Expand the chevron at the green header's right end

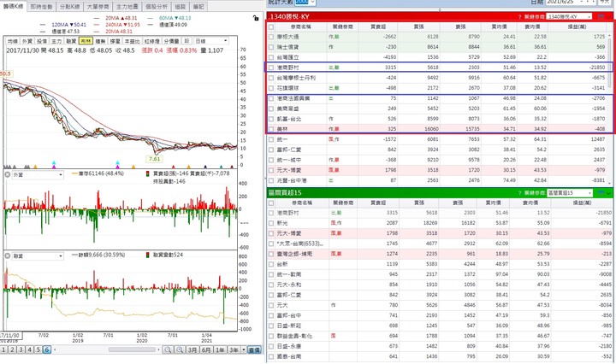tap(609, 193)
